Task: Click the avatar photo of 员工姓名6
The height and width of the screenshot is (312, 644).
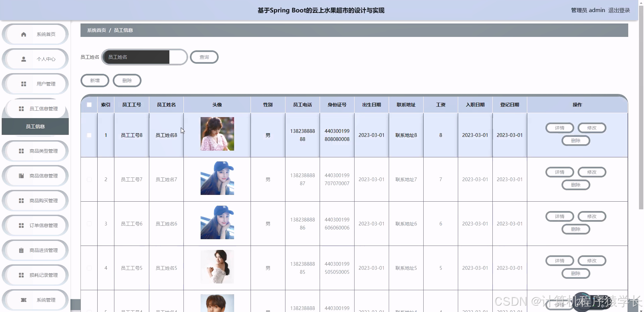Action: tap(217, 222)
